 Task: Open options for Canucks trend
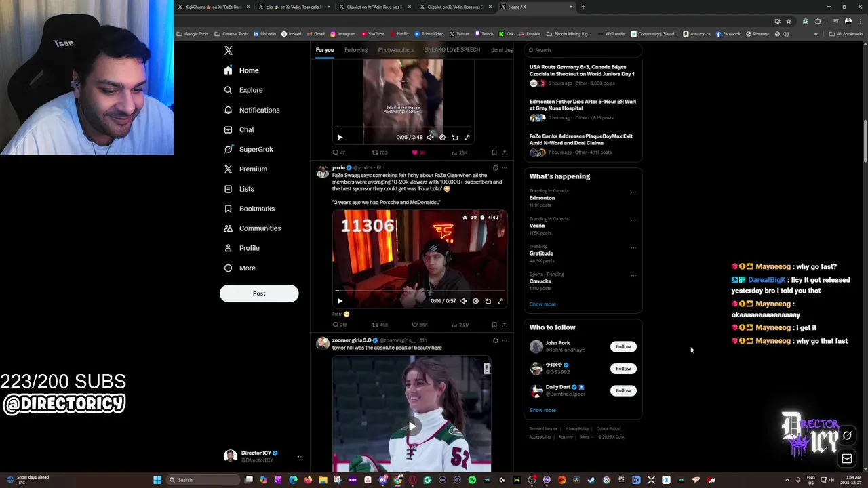click(x=633, y=276)
